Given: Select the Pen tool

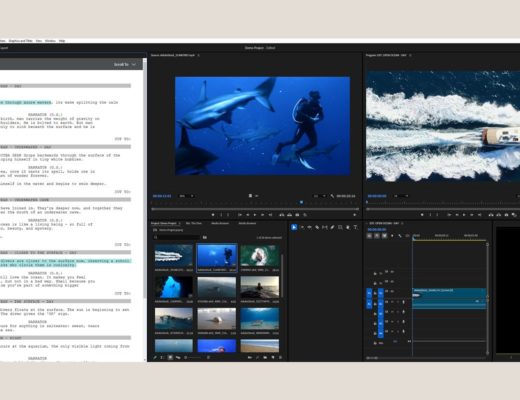Looking at the screenshot, I should click(x=332, y=227).
